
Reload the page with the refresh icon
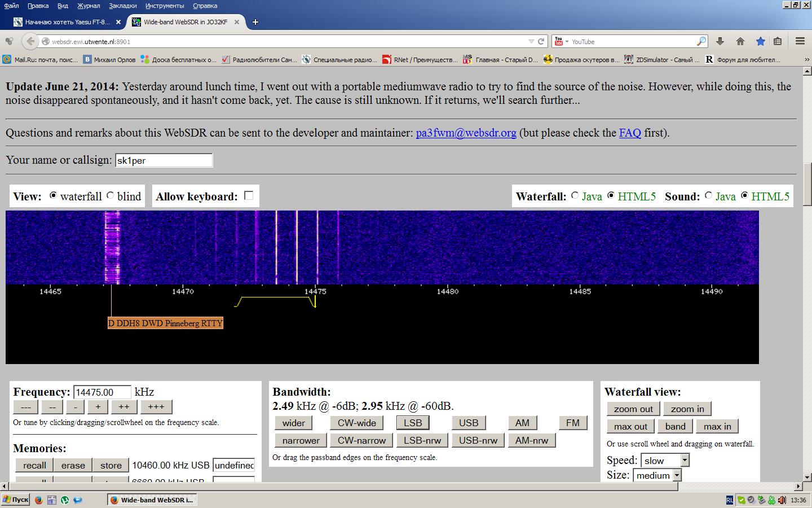541,41
